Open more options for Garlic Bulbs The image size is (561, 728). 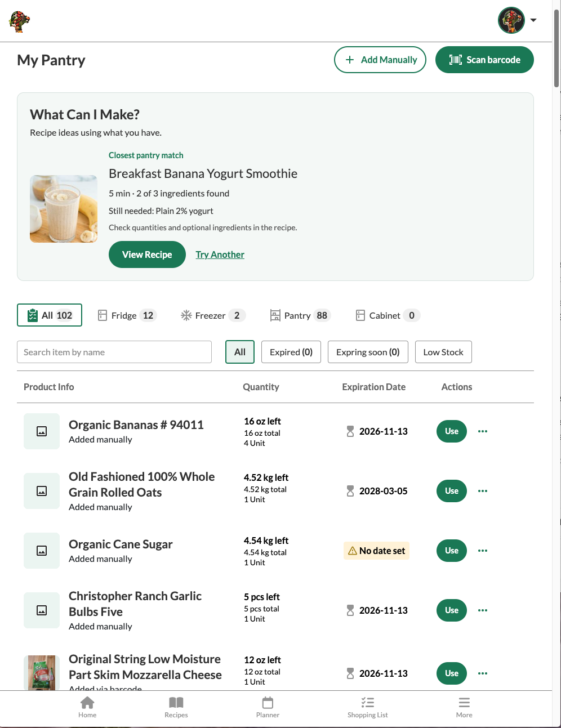(x=483, y=610)
